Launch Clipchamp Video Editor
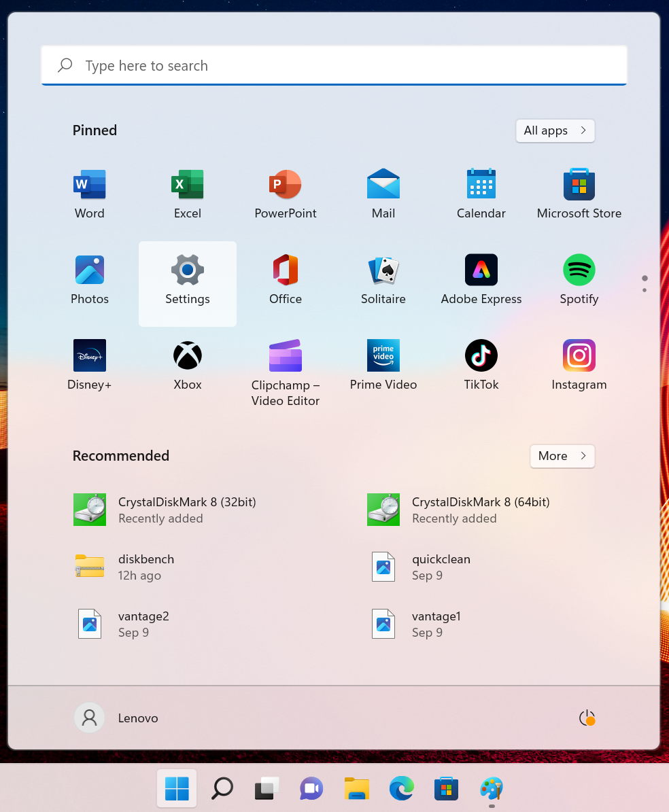Viewport: 669px width, 812px height. pyautogui.click(x=285, y=365)
